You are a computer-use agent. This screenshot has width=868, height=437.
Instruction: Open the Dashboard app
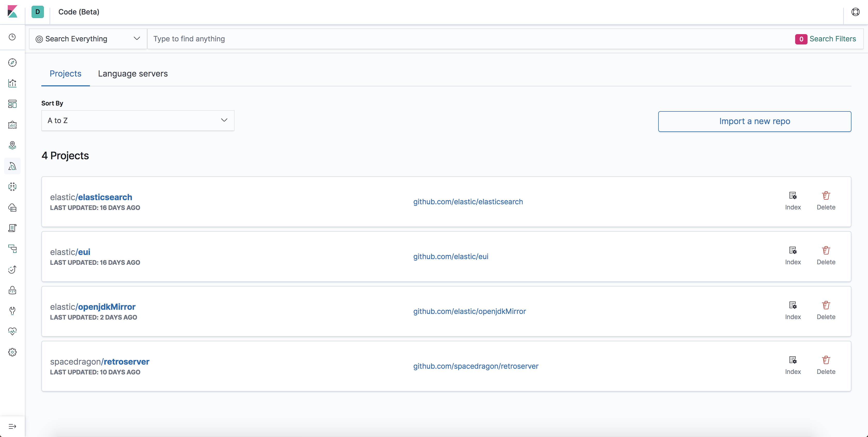12,103
